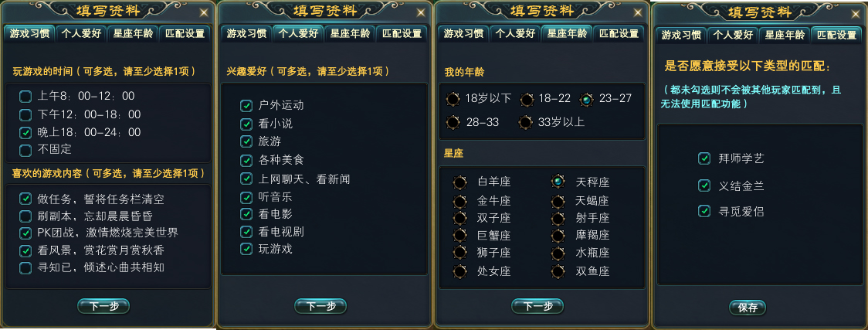Uncheck the 晚上18:00-24:00 play time
Viewport: 868px width, 330px height.
[x=25, y=132]
